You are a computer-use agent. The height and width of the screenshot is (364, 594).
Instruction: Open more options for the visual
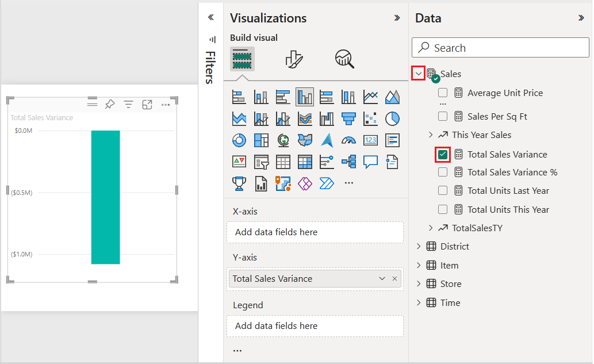(166, 104)
